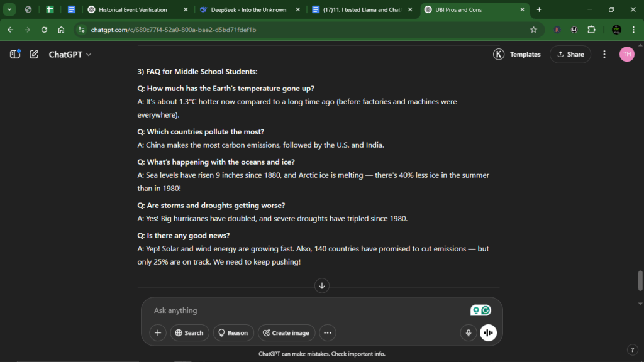Click the page's vertical scrollbar thumb
The height and width of the screenshot is (362, 644).
click(x=640, y=281)
